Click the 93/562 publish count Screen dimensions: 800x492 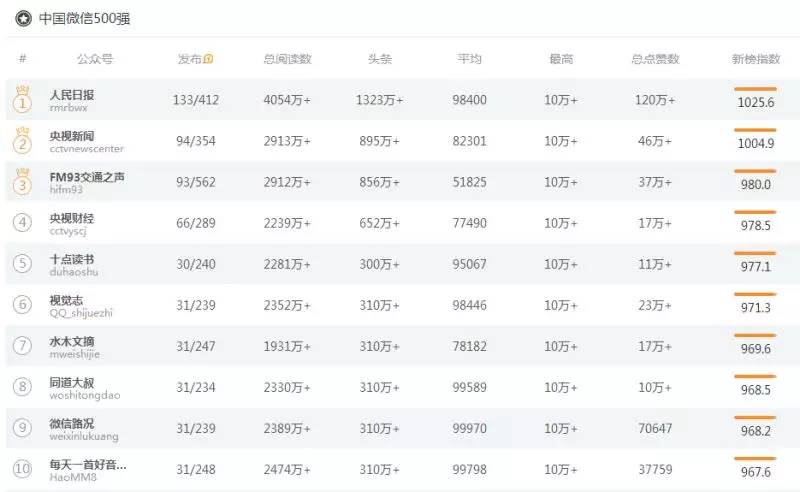(196, 182)
